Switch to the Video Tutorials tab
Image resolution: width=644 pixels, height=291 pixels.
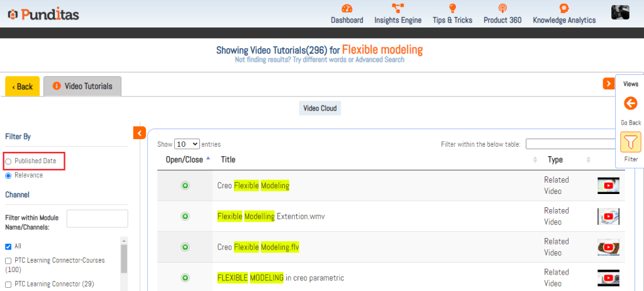tap(82, 86)
